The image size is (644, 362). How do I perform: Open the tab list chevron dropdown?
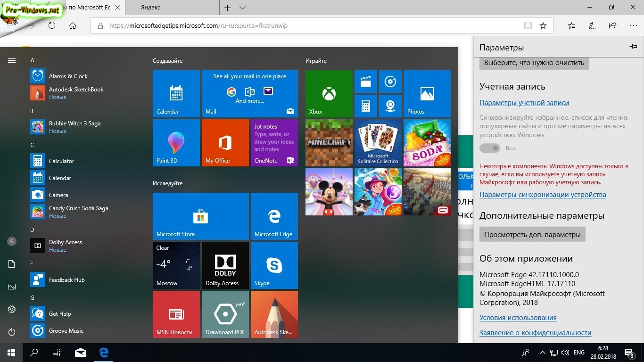(242, 8)
